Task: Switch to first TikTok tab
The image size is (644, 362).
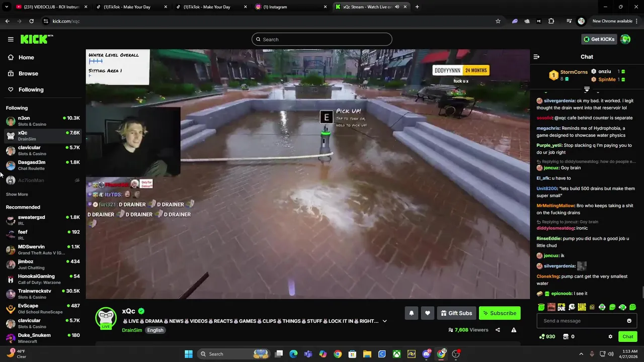Action: [133, 7]
